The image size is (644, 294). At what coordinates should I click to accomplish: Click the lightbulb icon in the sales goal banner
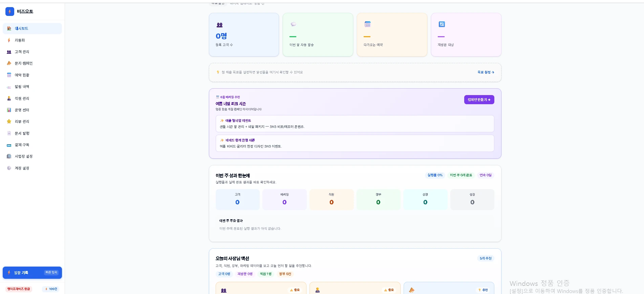[218, 72]
